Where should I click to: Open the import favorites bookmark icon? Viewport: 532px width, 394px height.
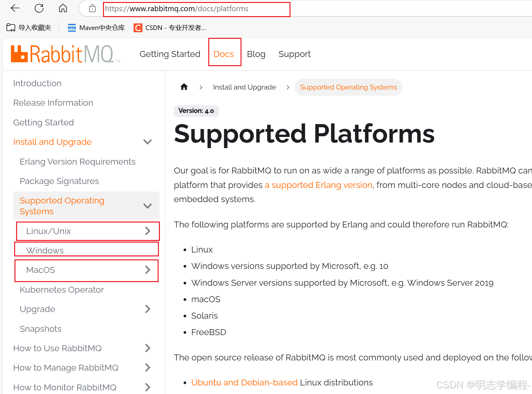pos(11,28)
